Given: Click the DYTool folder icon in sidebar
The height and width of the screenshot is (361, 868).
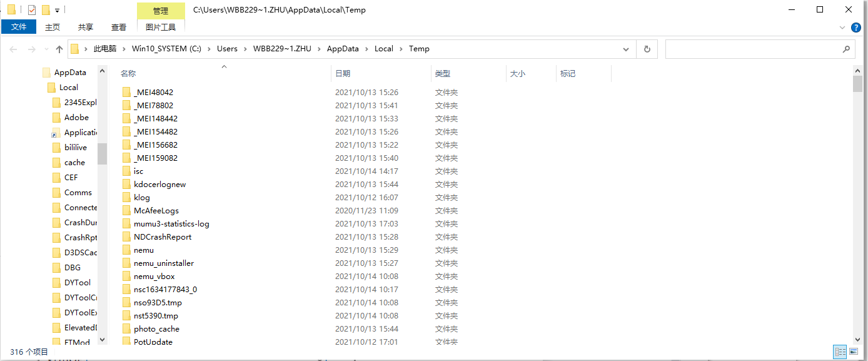Looking at the screenshot, I should coord(56,283).
